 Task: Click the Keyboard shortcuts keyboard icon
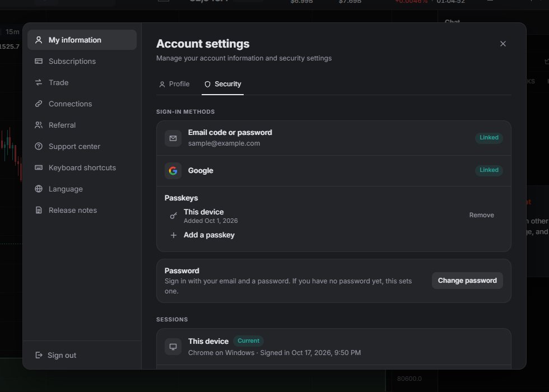point(39,167)
